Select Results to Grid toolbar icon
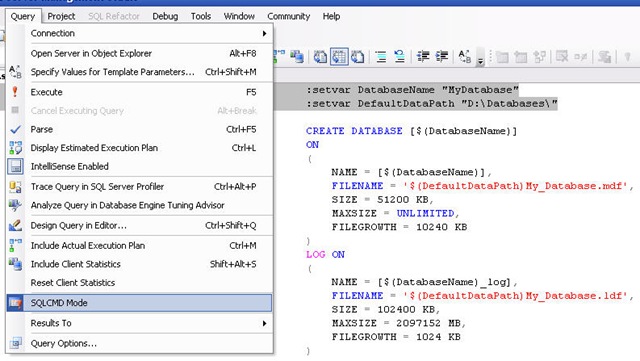 (x=339, y=57)
